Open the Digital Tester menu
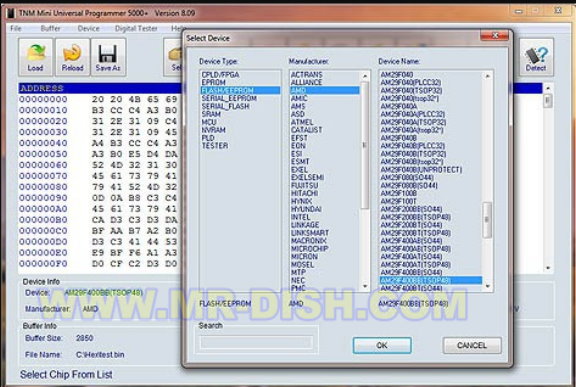Viewport: 576px width, 387px height. click(x=136, y=28)
